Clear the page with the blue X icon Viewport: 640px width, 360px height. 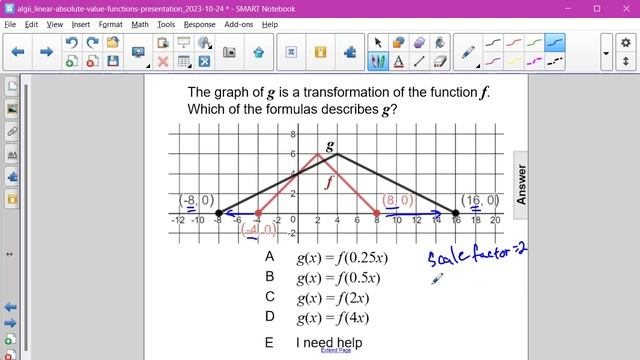coord(204,62)
